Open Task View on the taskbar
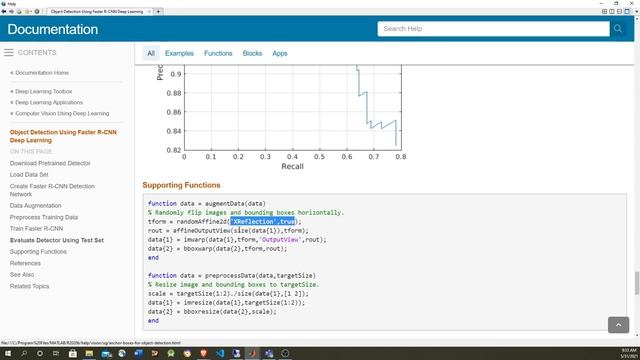 point(56,353)
